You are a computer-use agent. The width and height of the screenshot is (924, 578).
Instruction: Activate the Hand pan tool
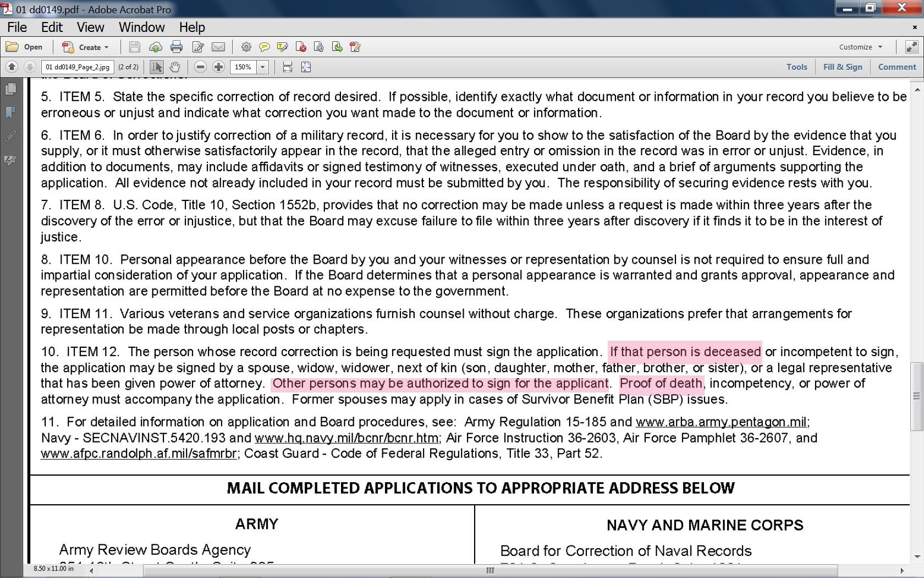(x=175, y=67)
